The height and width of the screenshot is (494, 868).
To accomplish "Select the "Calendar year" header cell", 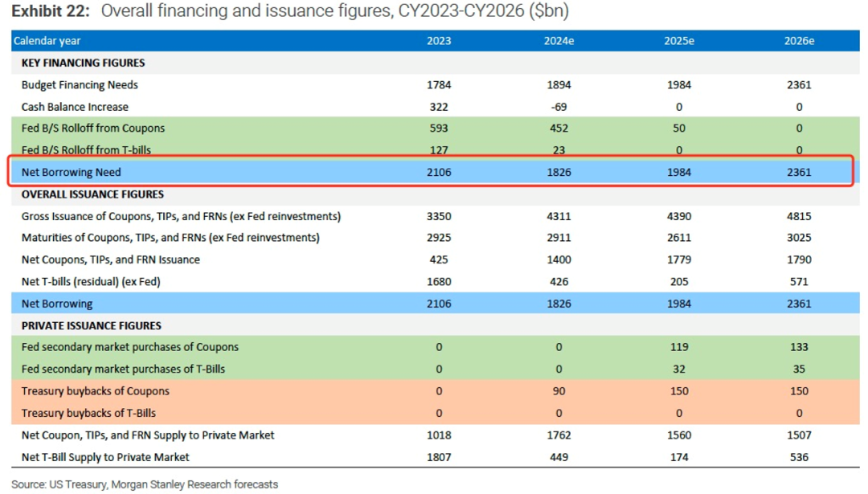I will [x=47, y=41].
